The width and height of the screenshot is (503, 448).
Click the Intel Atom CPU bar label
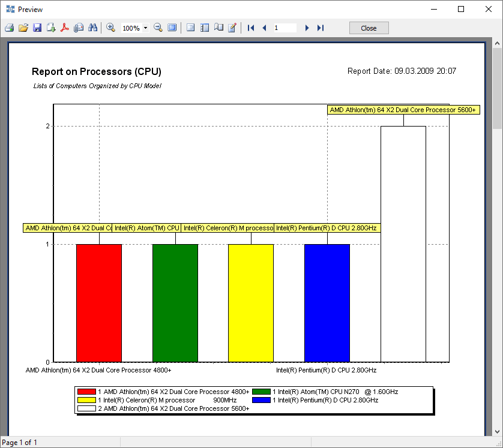pos(146,228)
